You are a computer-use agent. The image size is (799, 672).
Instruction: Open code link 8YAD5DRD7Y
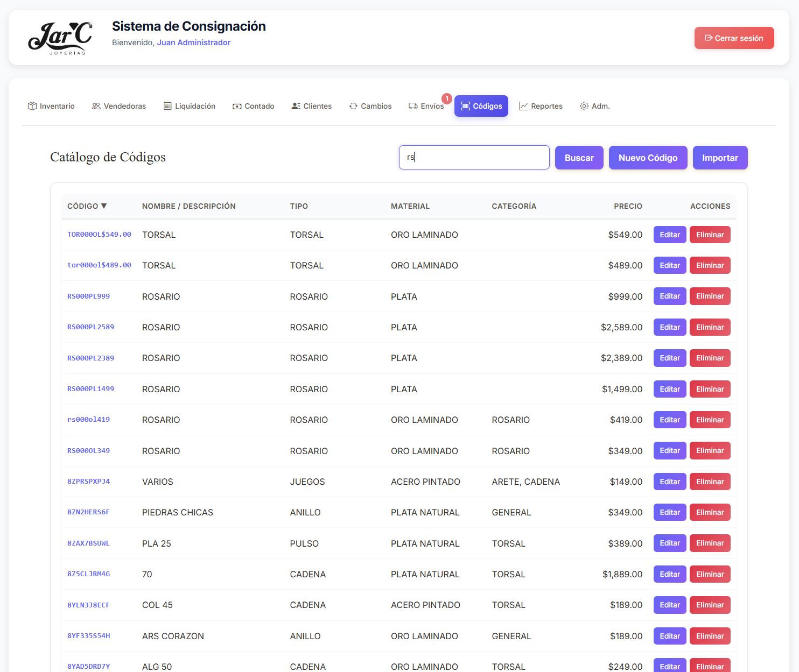click(88, 666)
